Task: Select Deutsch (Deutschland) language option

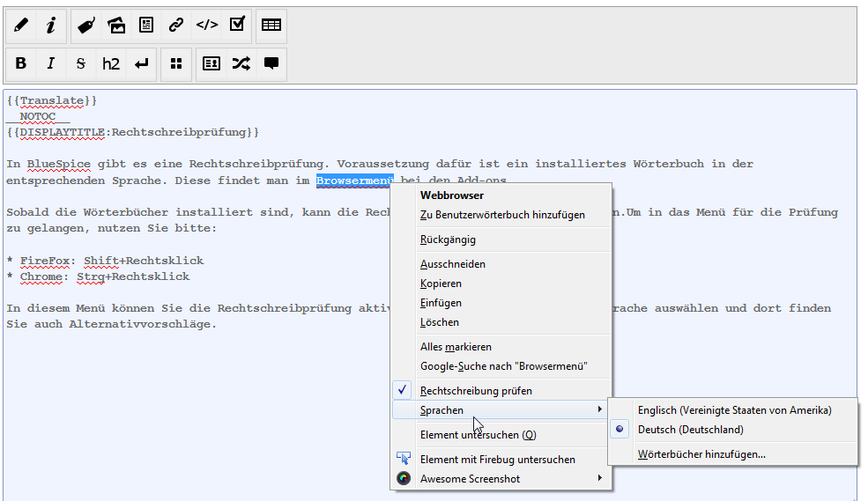Action: [690, 430]
